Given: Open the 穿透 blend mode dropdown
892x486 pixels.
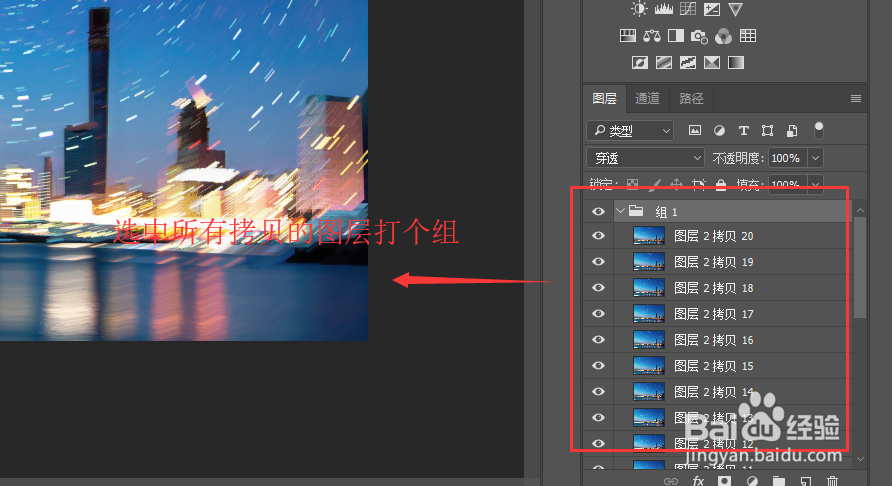Looking at the screenshot, I should 645,158.
